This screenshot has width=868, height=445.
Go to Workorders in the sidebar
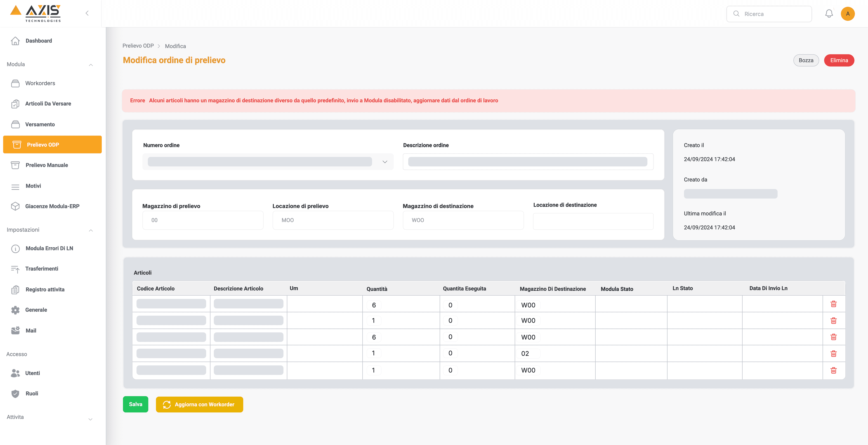(40, 83)
